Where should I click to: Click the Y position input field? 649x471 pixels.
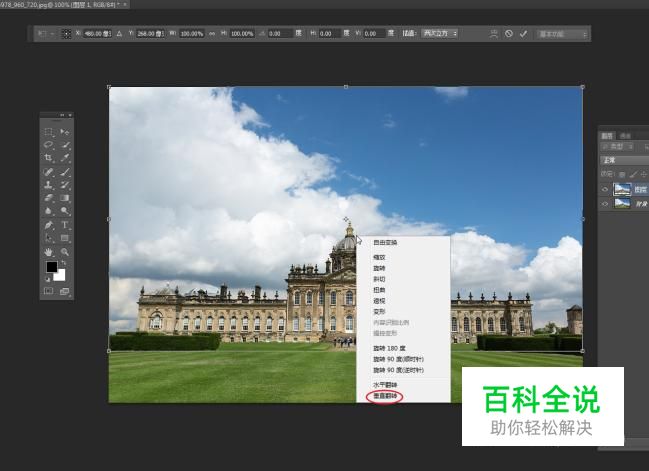point(150,34)
